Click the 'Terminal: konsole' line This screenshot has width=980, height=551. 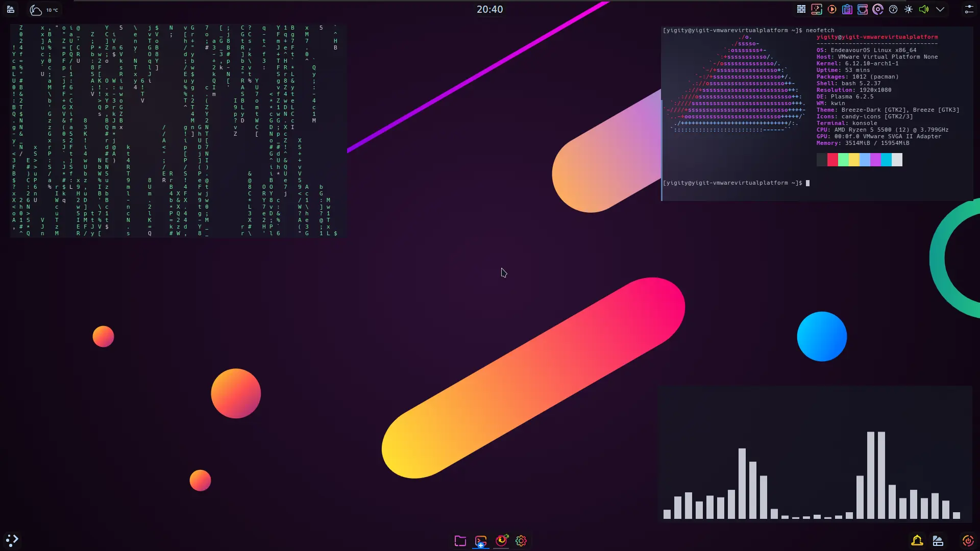pos(847,123)
